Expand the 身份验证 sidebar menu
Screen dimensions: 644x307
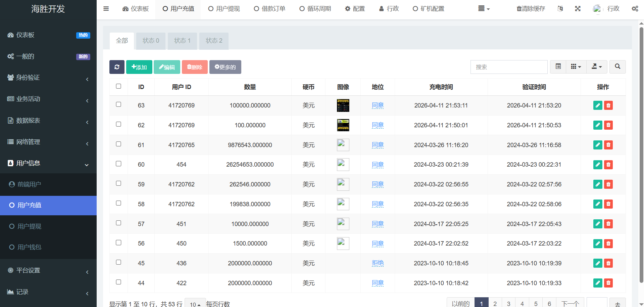point(48,78)
